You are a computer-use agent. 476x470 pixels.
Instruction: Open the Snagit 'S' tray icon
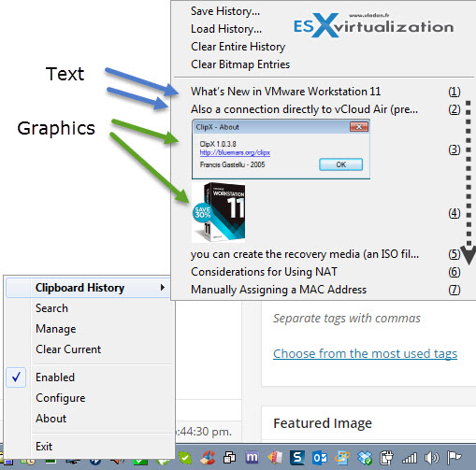297,458
